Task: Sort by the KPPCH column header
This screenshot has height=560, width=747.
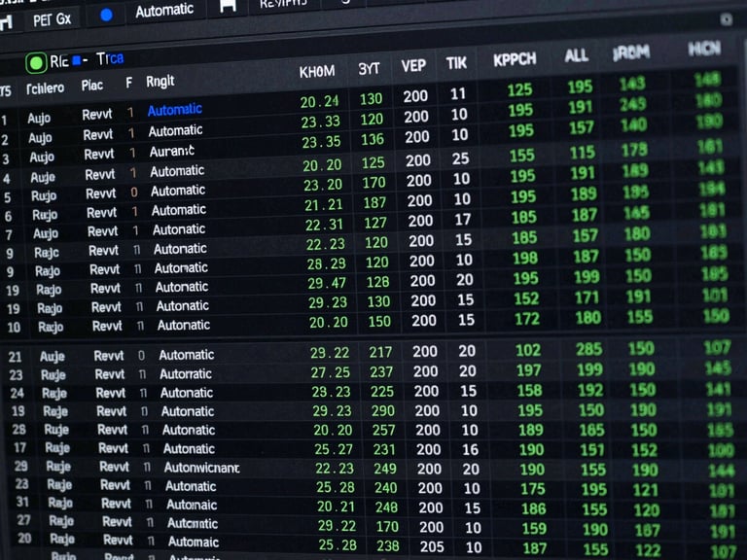Action: pyautogui.click(x=515, y=59)
